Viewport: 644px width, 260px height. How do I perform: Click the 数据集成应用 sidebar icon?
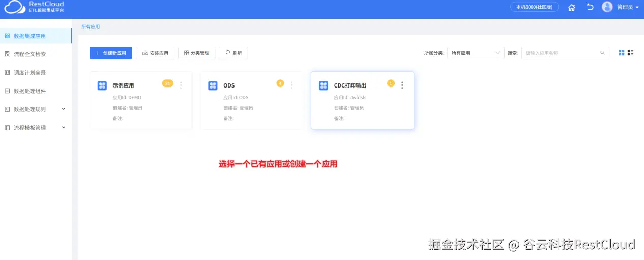(x=7, y=36)
